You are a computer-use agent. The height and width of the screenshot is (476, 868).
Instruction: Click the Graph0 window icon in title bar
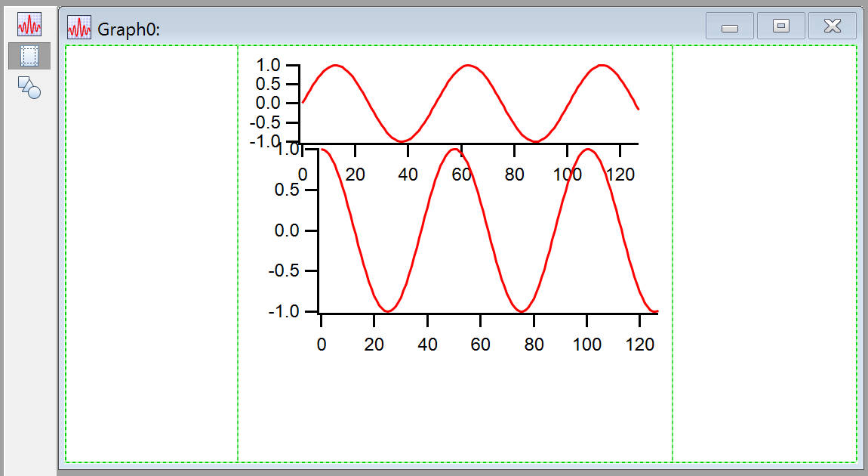click(79, 28)
